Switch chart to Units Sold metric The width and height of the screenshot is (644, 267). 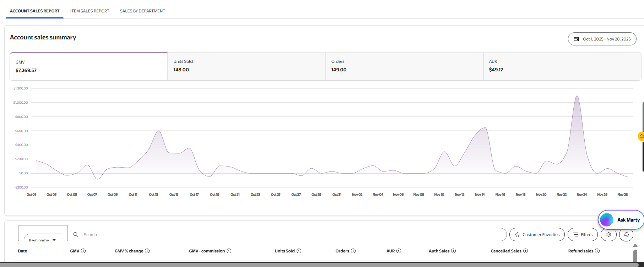coord(246,66)
